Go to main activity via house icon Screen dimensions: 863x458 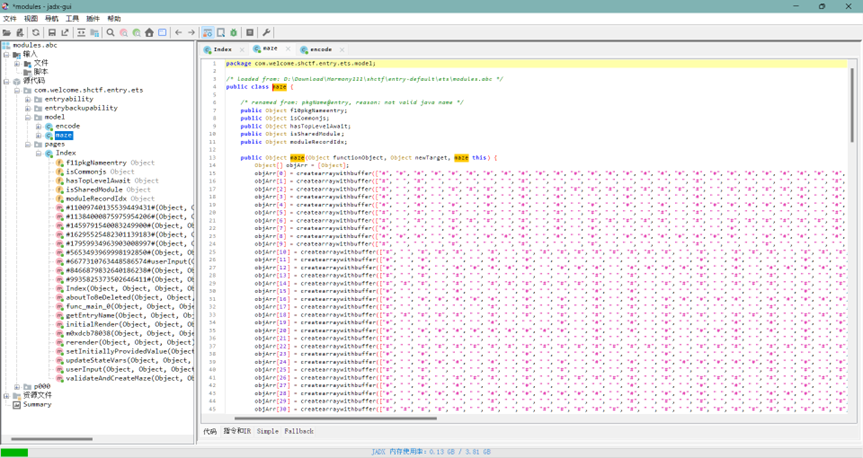[x=149, y=32]
